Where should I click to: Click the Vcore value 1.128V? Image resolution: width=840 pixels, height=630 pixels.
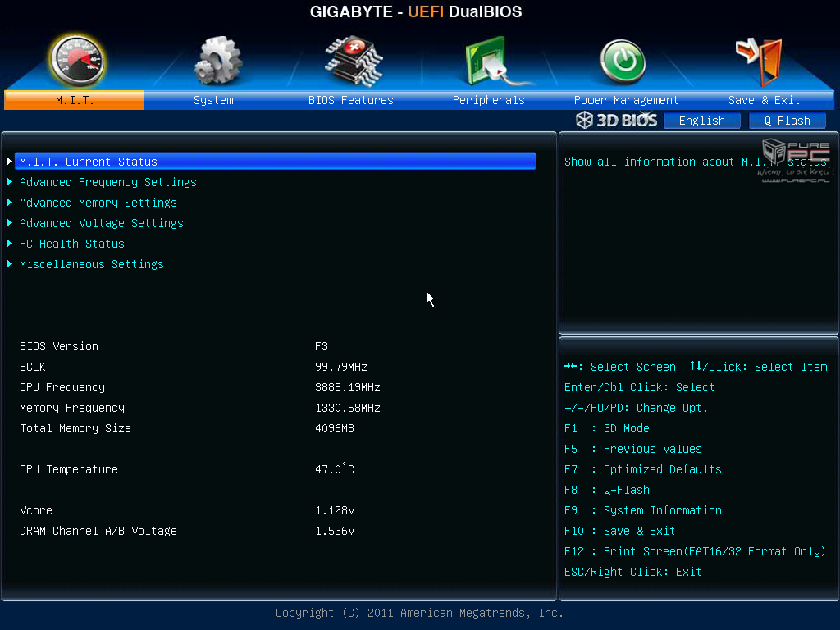coord(335,510)
